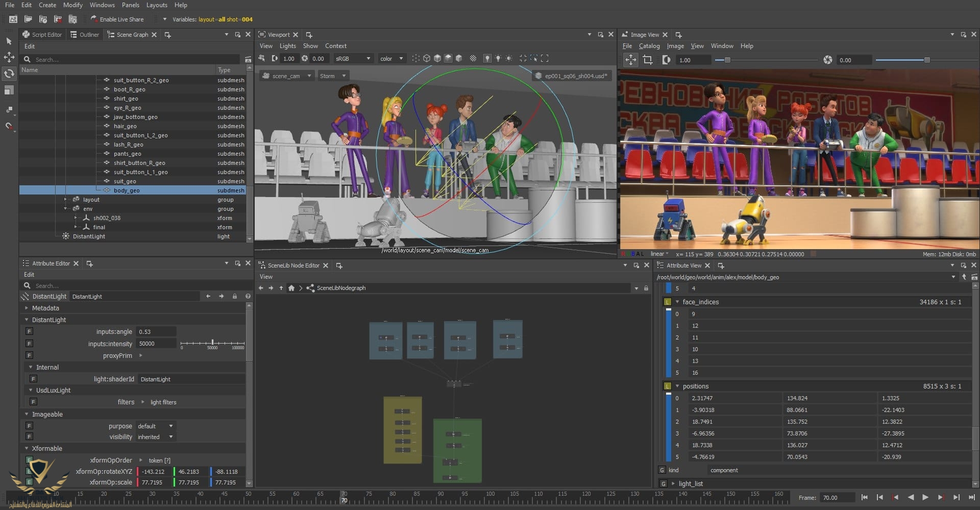Collapse the Xformable section
Viewport: 980px width, 510px height.
click(x=27, y=449)
